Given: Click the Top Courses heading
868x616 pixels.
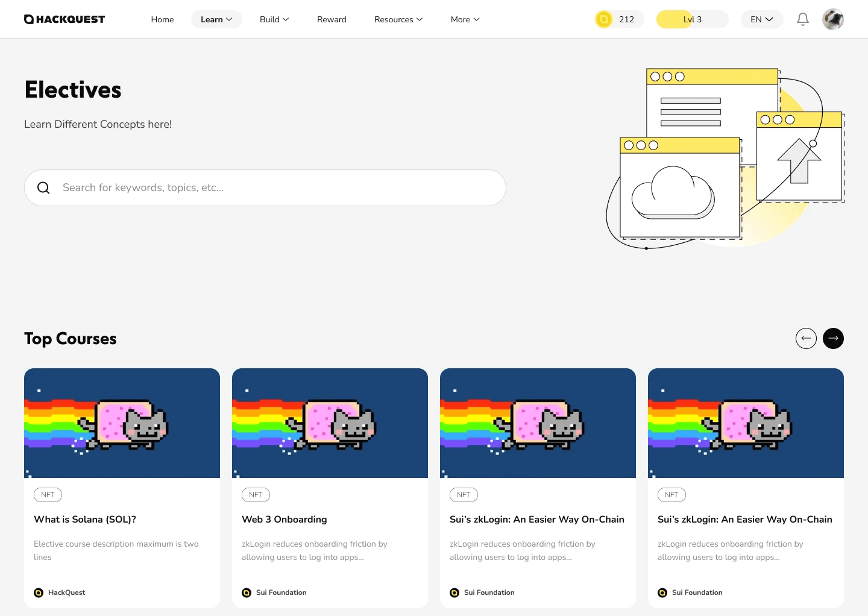Looking at the screenshot, I should point(71,339).
